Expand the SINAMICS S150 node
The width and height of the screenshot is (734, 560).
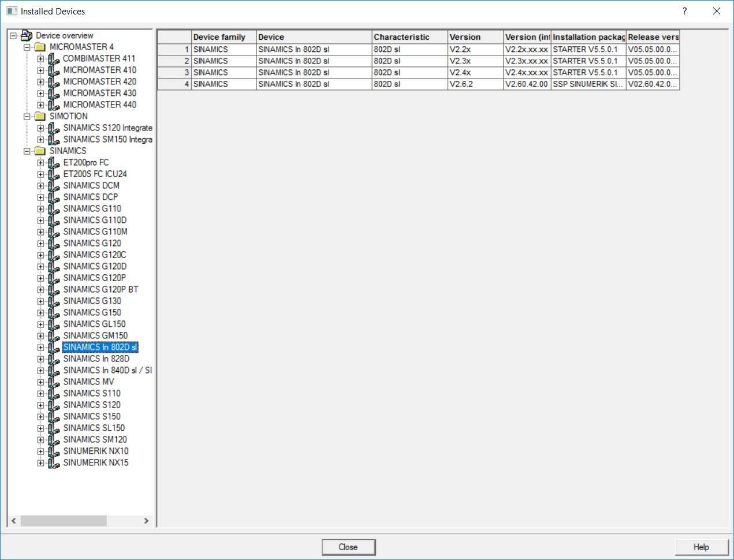(40, 417)
